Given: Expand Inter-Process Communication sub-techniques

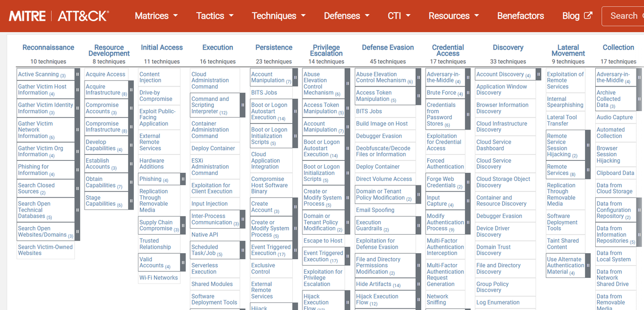Looking at the screenshot, I should 243,219.
